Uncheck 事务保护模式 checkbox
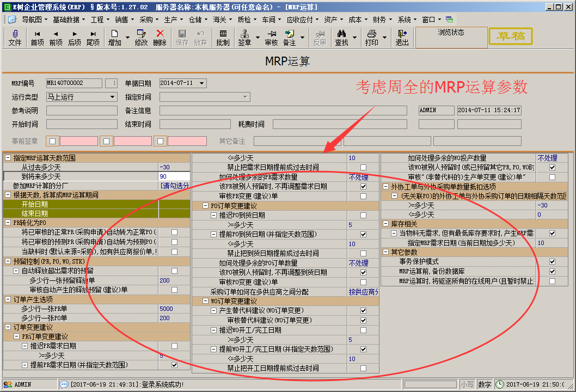 click(552, 261)
